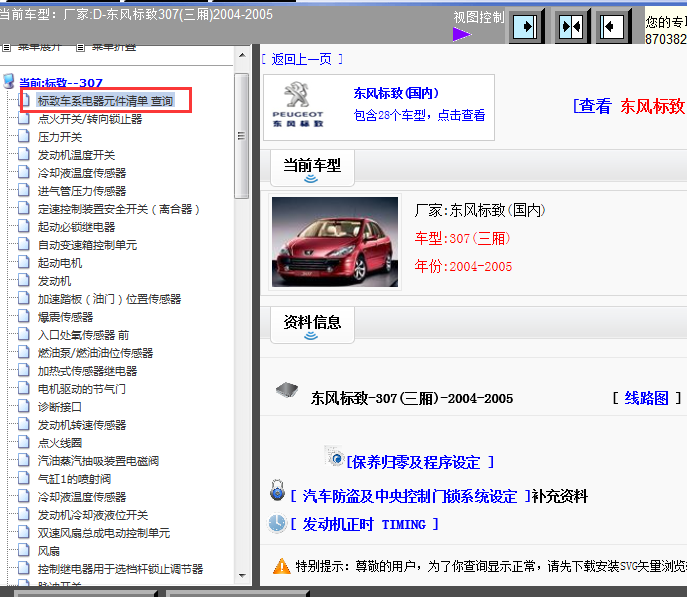Viewport: 687px width, 597px height.
Task: Click the document icon next to 起动电机
Action: click(x=24, y=262)
